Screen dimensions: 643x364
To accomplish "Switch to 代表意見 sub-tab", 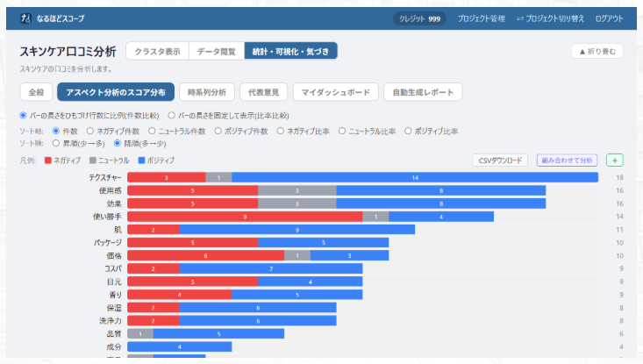I will pos(263,92).
